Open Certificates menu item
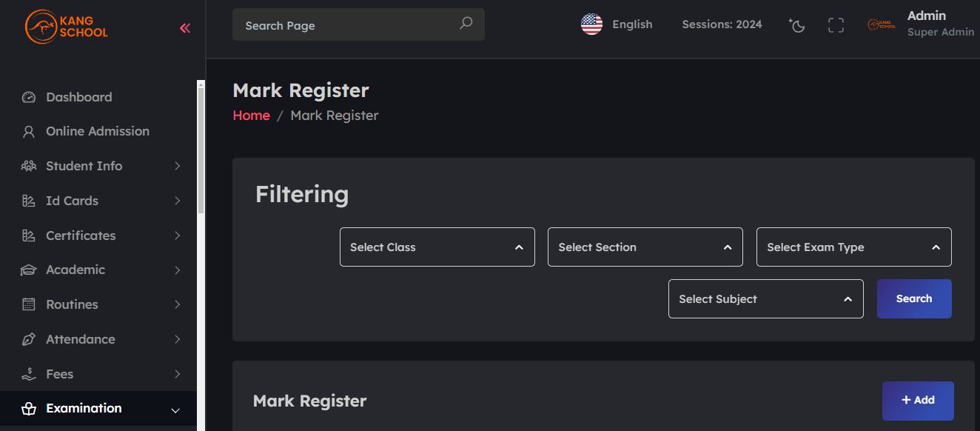Image resolution: width=980 pixels, height=431 pixels. (98, 235)
